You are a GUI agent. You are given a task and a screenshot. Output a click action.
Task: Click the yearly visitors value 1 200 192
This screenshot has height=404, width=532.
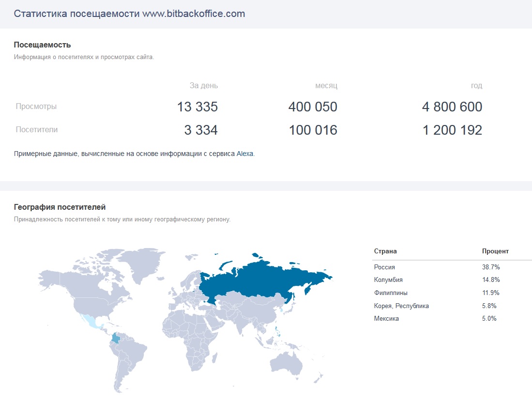[x=452, y=130]
